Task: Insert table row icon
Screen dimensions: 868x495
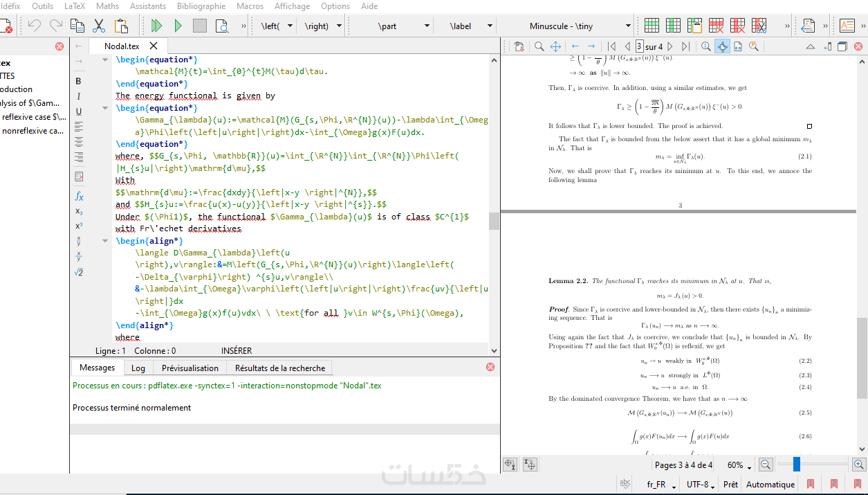Action: [652, 26]
